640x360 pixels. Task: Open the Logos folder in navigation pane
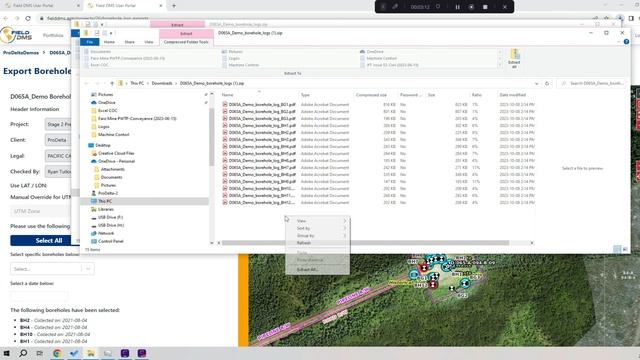pyautogui.click(x=104, y=127)
